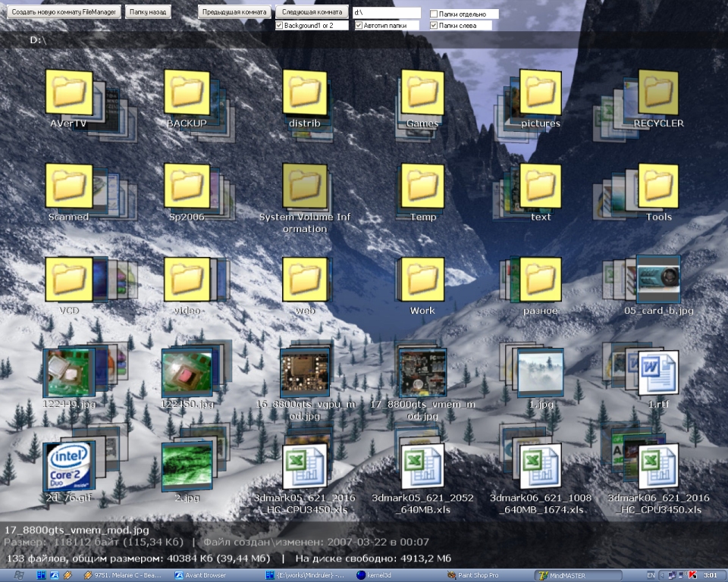Focus the d:\ path input field
The height and width of the screenshot is (582, 728).
386,13
